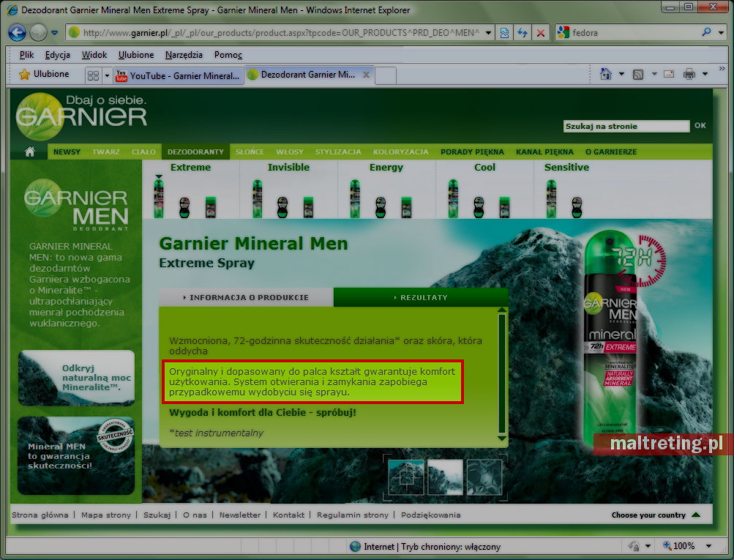The height and width of the screenshot is (560, 734).
Task: Open the Ulubione menu
Action: point(136,55)
